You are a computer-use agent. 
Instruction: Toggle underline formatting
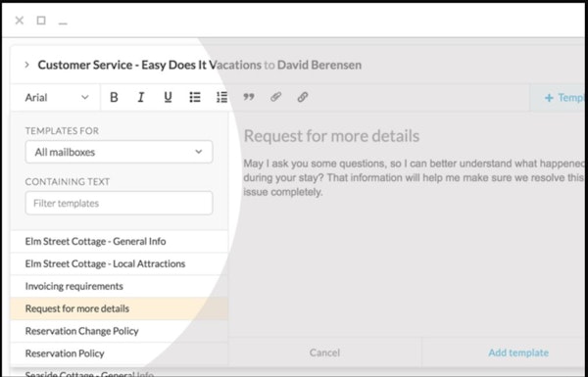pos(168,98)
